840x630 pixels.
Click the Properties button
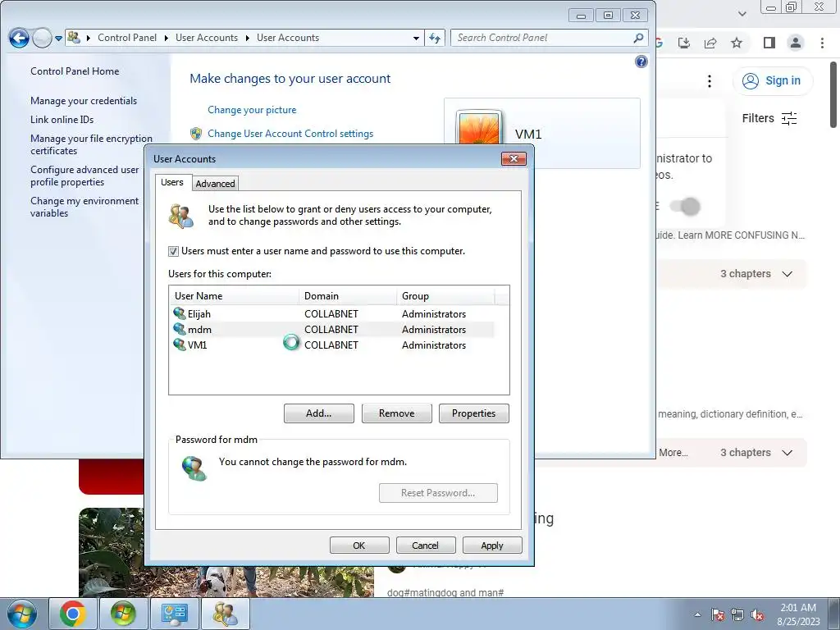pyautogui.click(x=473, y=413)
